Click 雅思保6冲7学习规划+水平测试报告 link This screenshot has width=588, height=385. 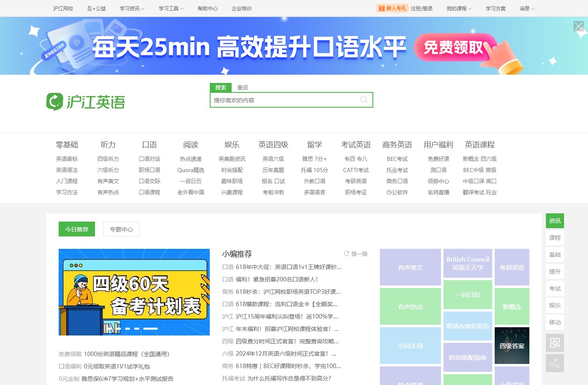[127, 379]
